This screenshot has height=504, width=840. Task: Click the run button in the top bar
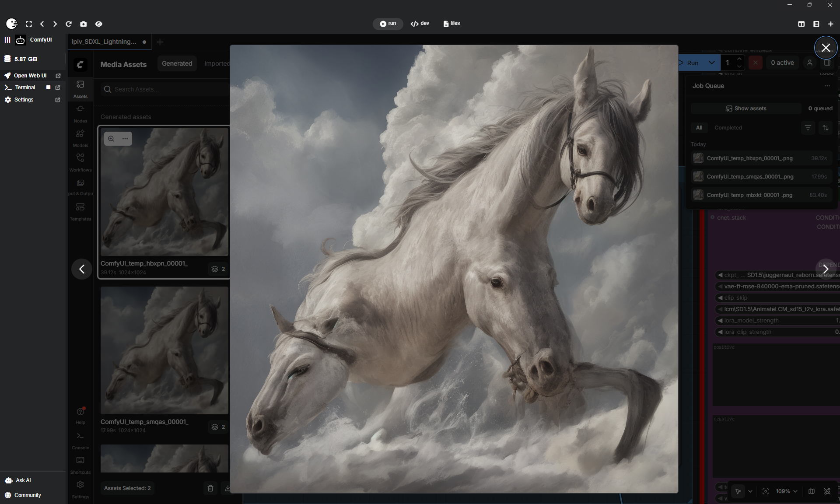click(388, 24)
